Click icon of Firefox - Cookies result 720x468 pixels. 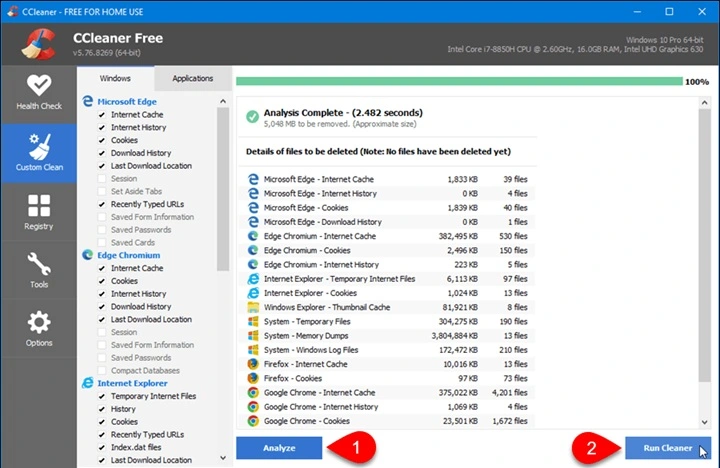(x=253, y=378)
